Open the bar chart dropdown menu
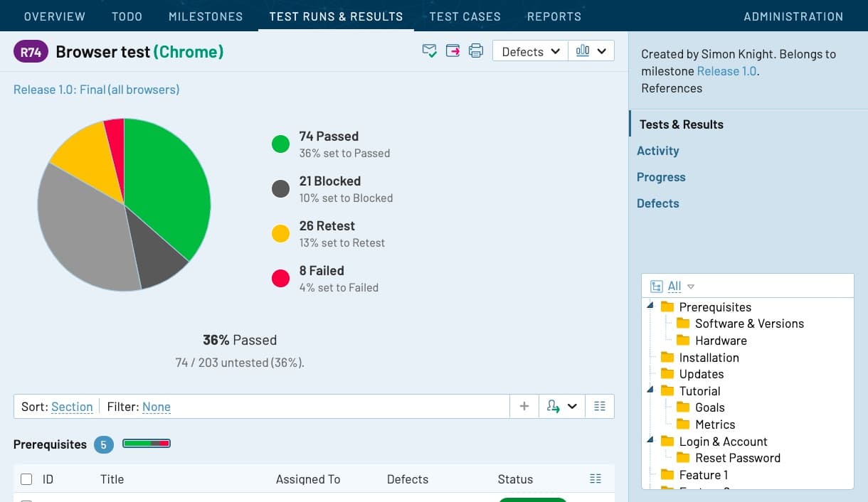 [591, 51]
